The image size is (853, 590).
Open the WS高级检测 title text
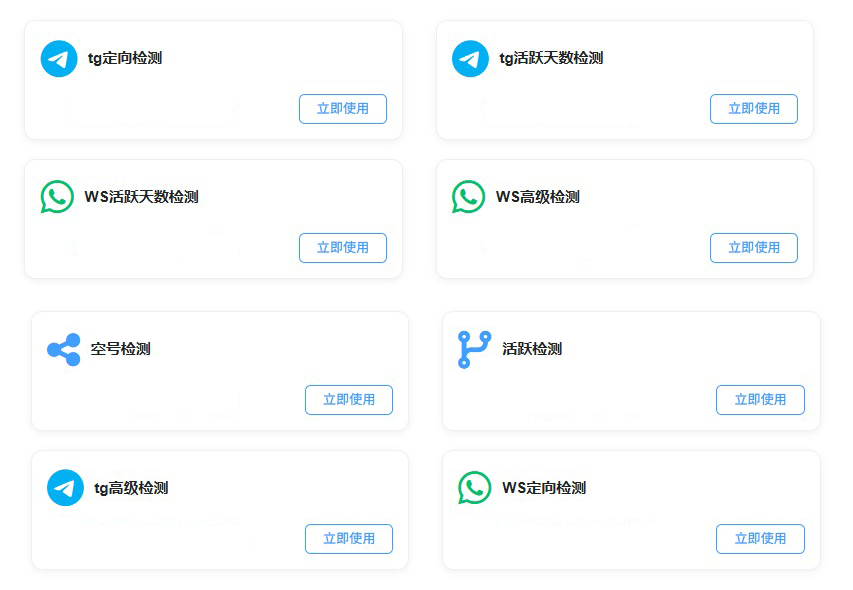coord(537,197)
